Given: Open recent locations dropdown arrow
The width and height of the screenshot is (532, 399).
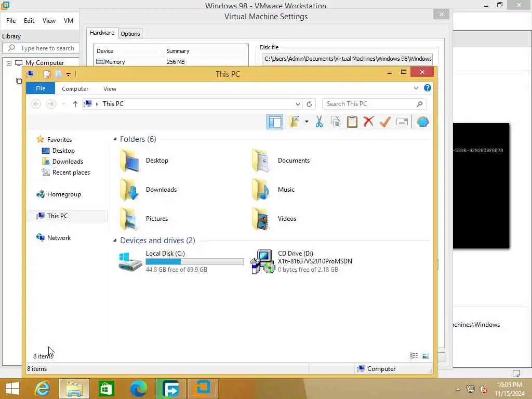Looking at the screenshot, I should pyautogui.click(x=63, y=104).
